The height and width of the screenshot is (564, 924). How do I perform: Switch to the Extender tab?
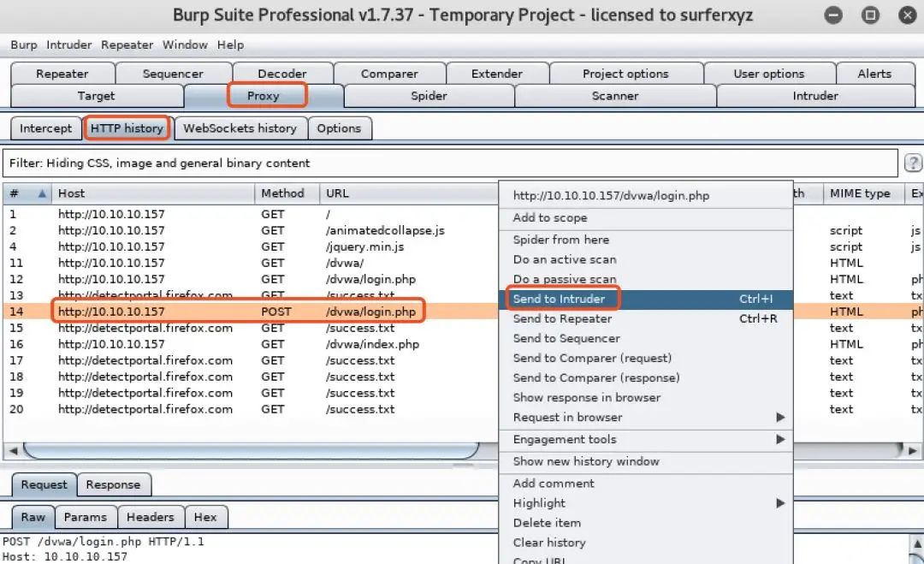(x=497, y=74)
